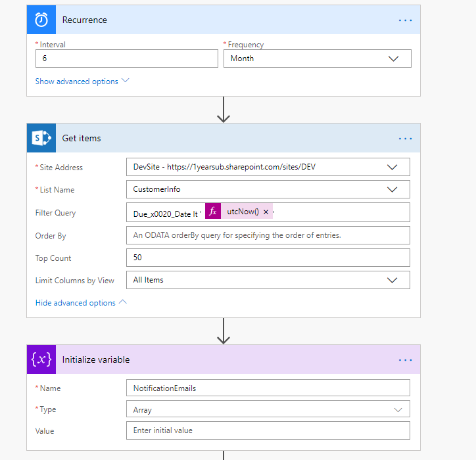Click the Value field of Initialize variable
Image resolution: width=476 pixels, height=460 pixels.
268,430
